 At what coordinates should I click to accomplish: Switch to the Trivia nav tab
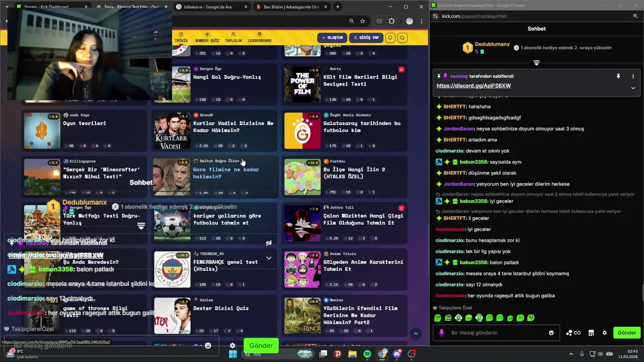(181, 38)
